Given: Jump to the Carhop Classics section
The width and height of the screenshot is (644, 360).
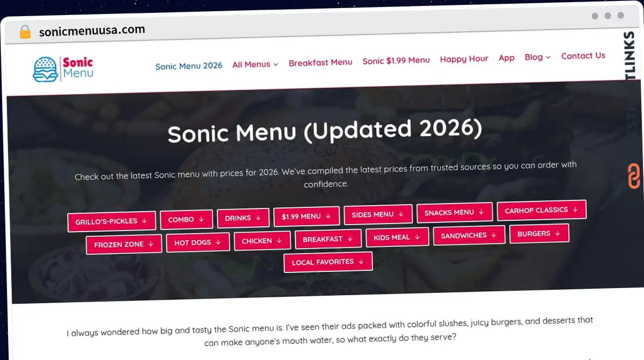Looking at the screenshot, I should pyautogui.click(x=541, y=210).
